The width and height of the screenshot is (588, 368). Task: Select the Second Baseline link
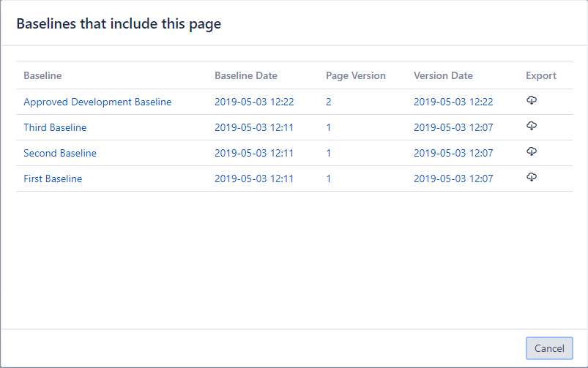[x=60, y=154]
